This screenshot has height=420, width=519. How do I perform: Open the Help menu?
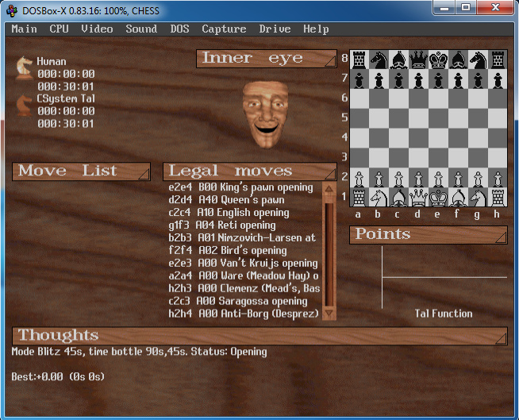click(316, 29)
